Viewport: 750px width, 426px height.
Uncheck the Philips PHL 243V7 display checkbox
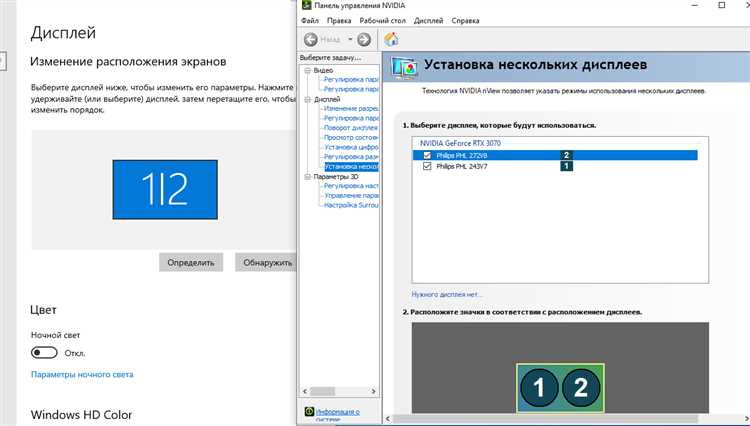click(x=427, y=166)
